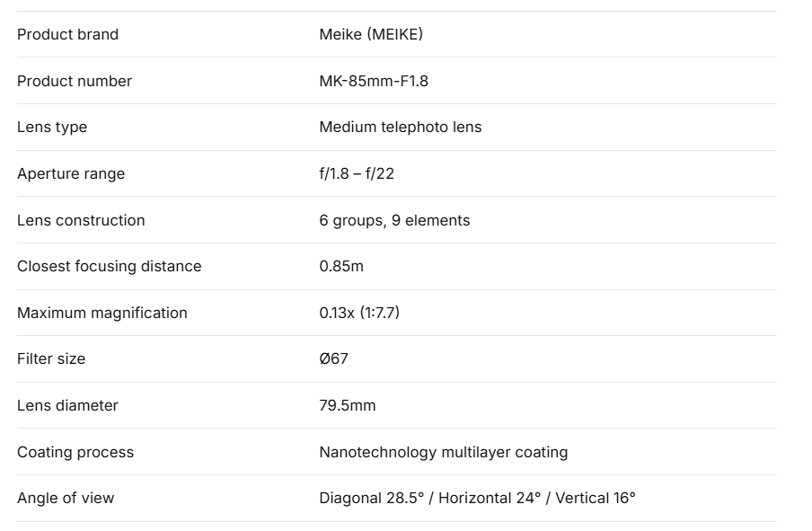Click the "Lens construction" label
Image resolution: width=812 pixels, height=531 pixels.
pyautogui.click(x=81, y=220)
